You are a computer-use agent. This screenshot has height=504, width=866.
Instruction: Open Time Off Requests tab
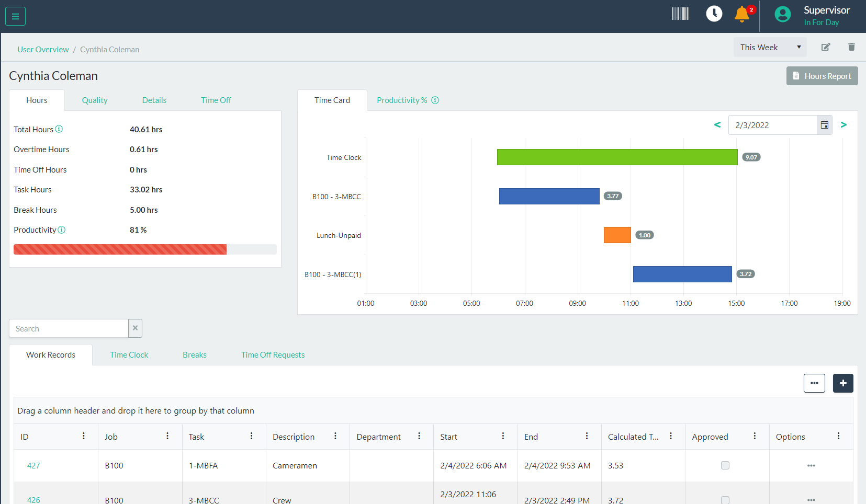[x=273, y=355]
